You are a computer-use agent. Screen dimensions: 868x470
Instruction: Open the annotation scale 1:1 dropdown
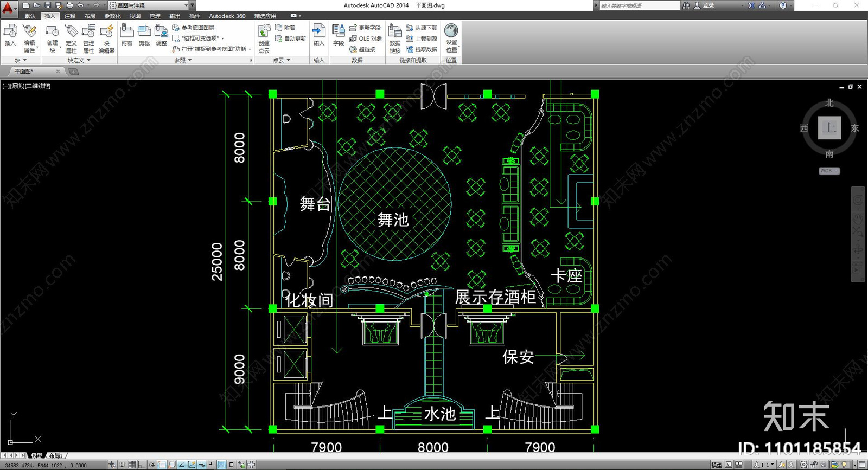click(x=764, y=465)
